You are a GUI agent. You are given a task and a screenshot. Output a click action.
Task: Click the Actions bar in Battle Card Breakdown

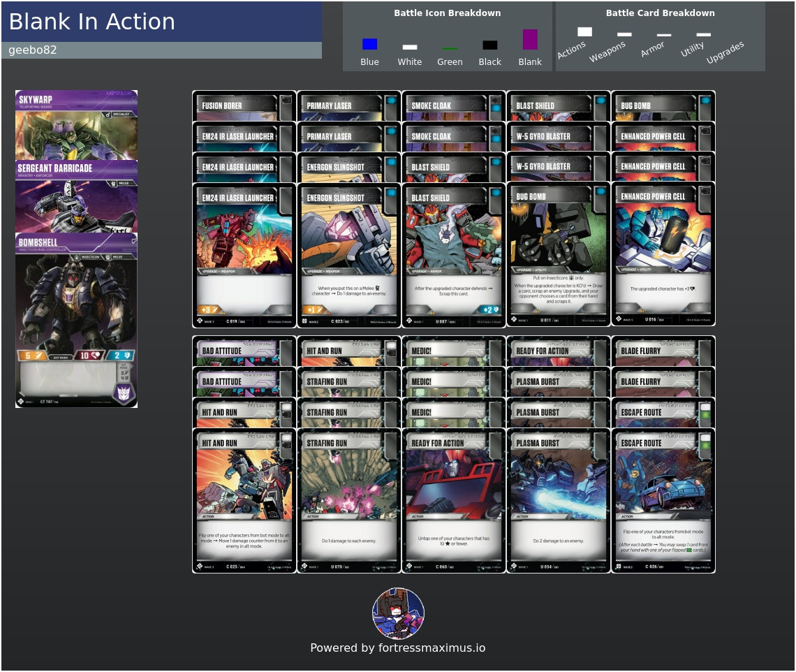point(585,32)
